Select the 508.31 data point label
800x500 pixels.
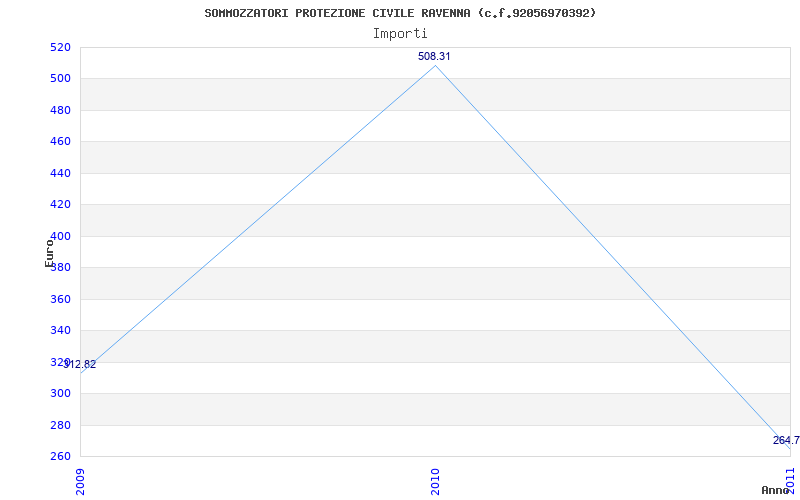[x=434, y=57]
